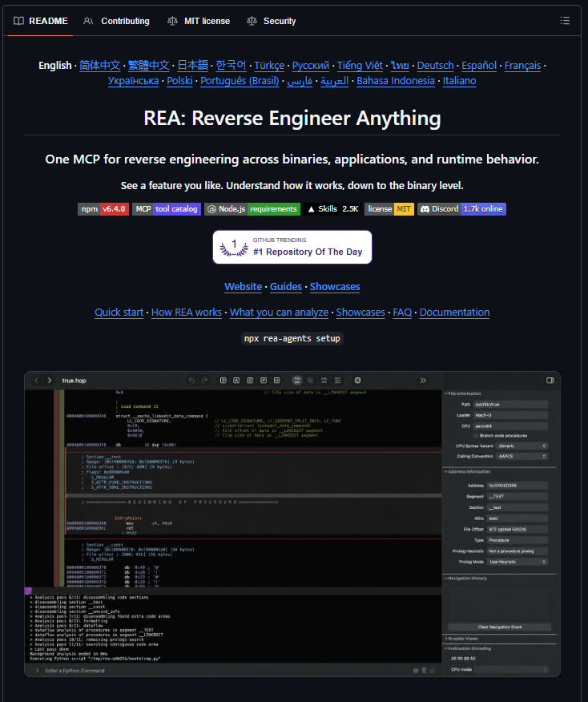Open the How REA works link
Image resolution: width=588 pixels, height=702 pixels.
(187, 312)
